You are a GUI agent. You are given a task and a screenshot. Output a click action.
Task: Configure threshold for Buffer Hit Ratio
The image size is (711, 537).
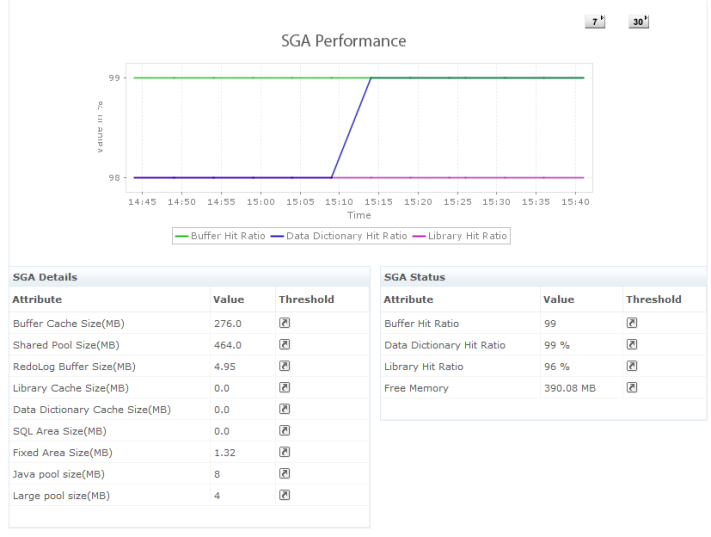click(631, 323)
